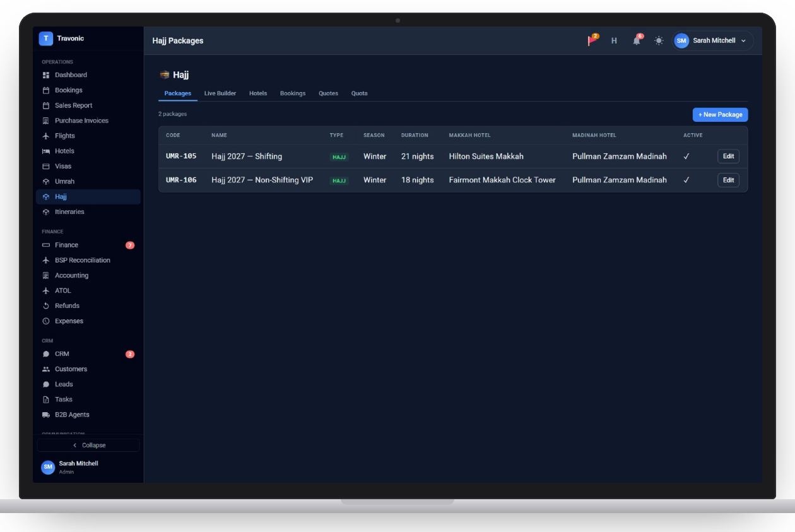Image resolution: width=795 pixels, height=532 pixels.
Task: Go to Customers in sidebar
Action: coord(88,369)
